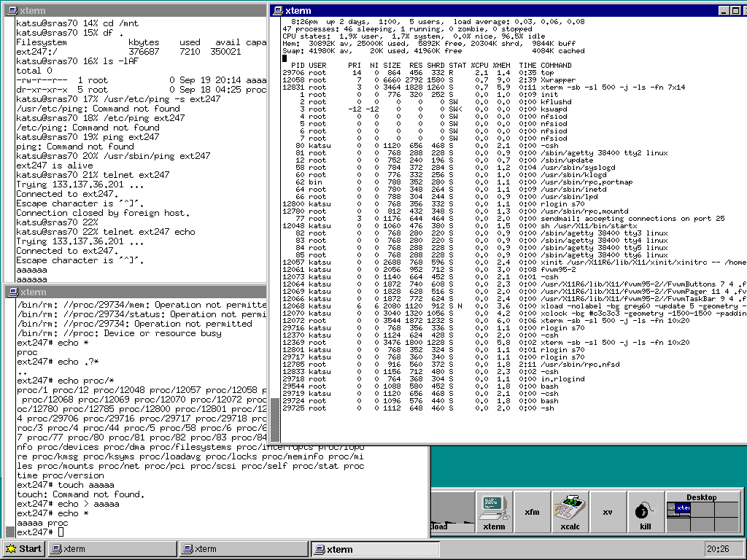Viewport: 747px width, 560px height.
Task: Click the star icon on the Start button
Action: (11, 548)
